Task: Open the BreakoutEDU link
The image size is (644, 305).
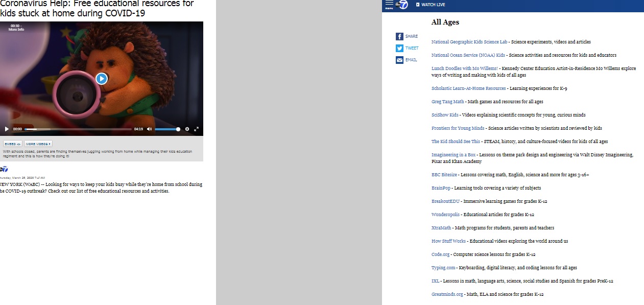Action: [x=446, y=201]
